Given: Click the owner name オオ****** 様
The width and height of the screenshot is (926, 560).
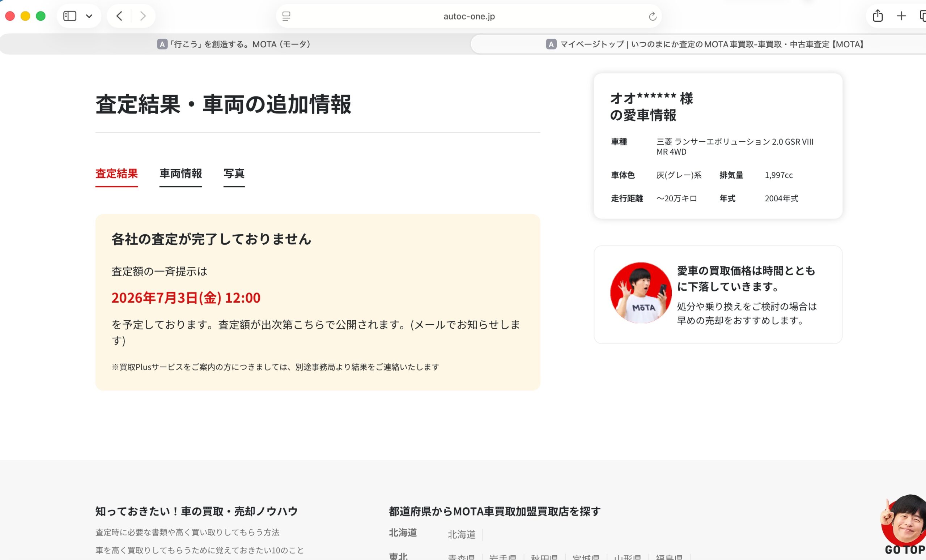Looking at the screenshot, I should [651, 98].
